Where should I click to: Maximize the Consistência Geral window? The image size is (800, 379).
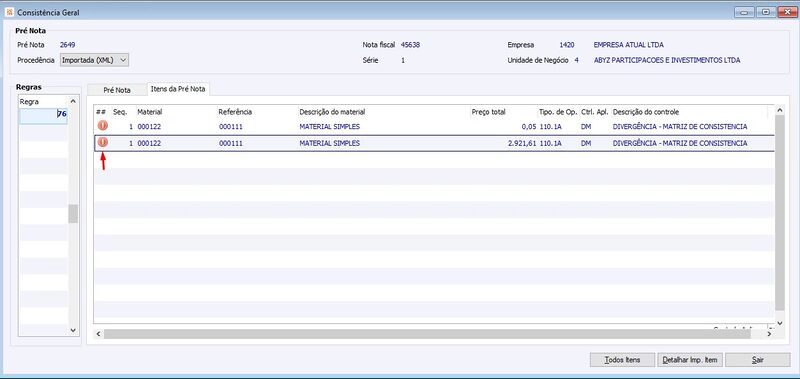pos(766,12)
